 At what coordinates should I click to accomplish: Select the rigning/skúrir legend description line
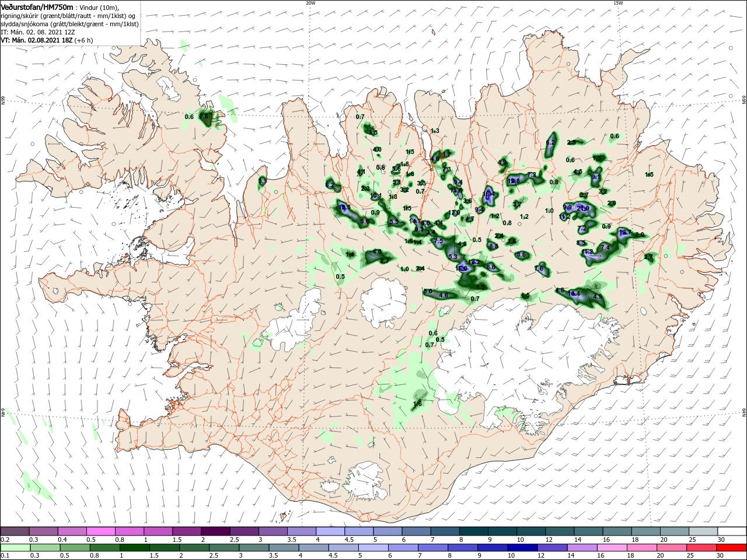[x=68, y=16]
